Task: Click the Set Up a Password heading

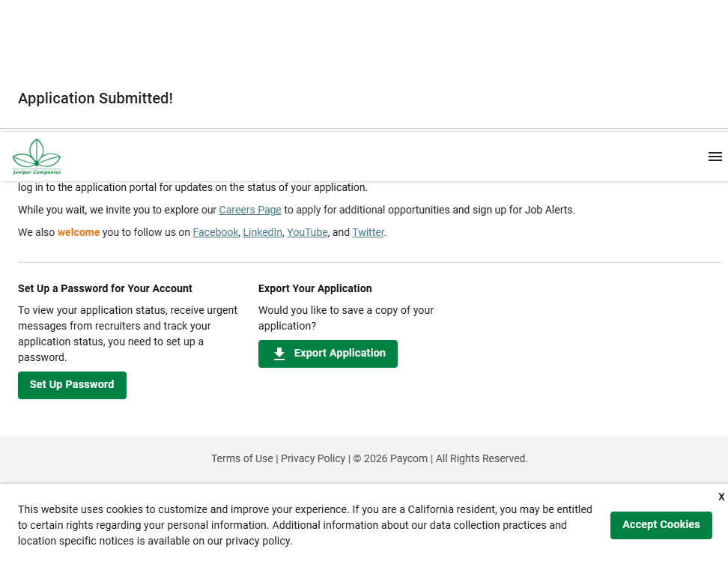Action: point(105,288)
